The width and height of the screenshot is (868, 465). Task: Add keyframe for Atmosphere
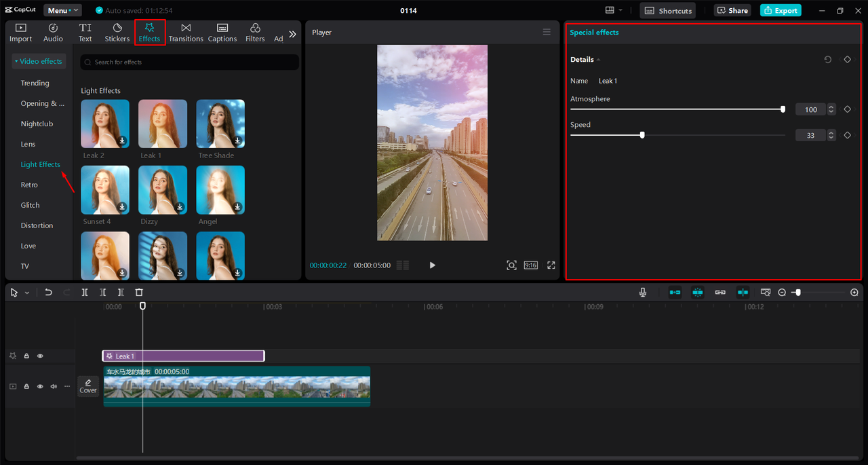click(x=847, y=109)
